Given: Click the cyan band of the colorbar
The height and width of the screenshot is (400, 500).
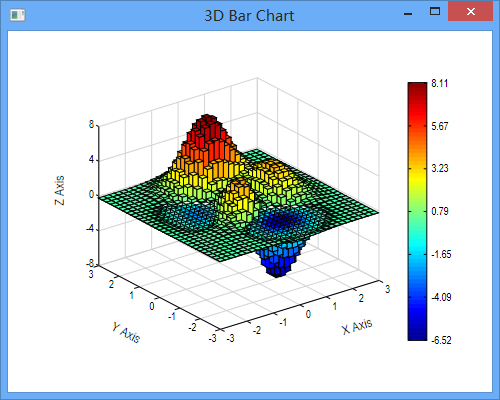Looking at the screenshot, I should pos(417,248).
